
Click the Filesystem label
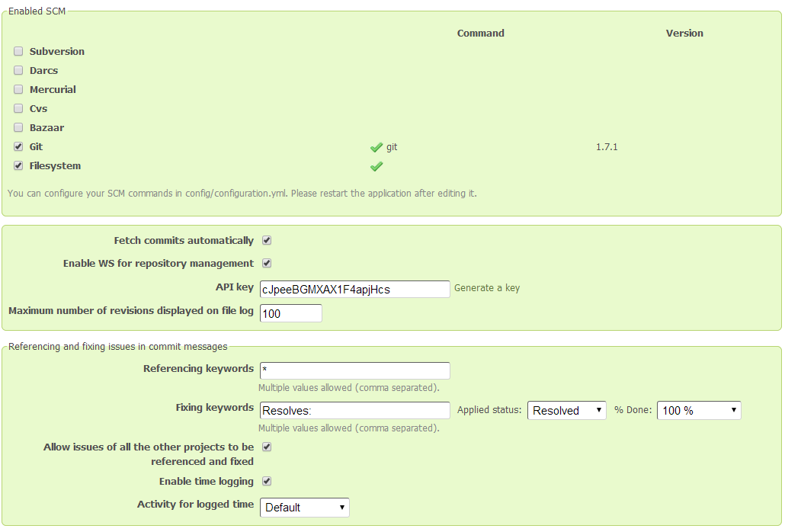tap(55, 165)
